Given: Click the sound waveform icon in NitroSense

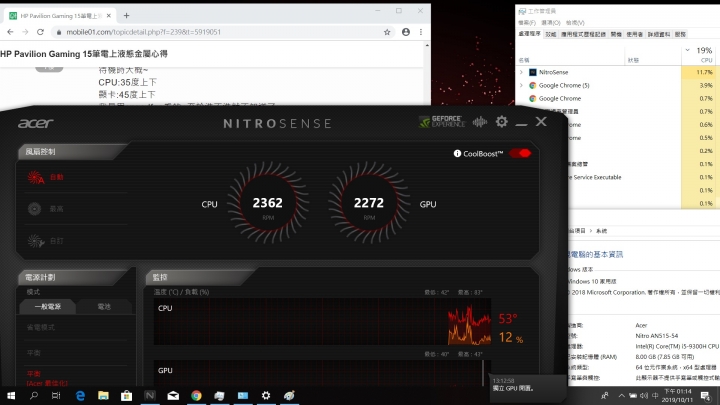Looking at the screenshot, I should [480, 122].
